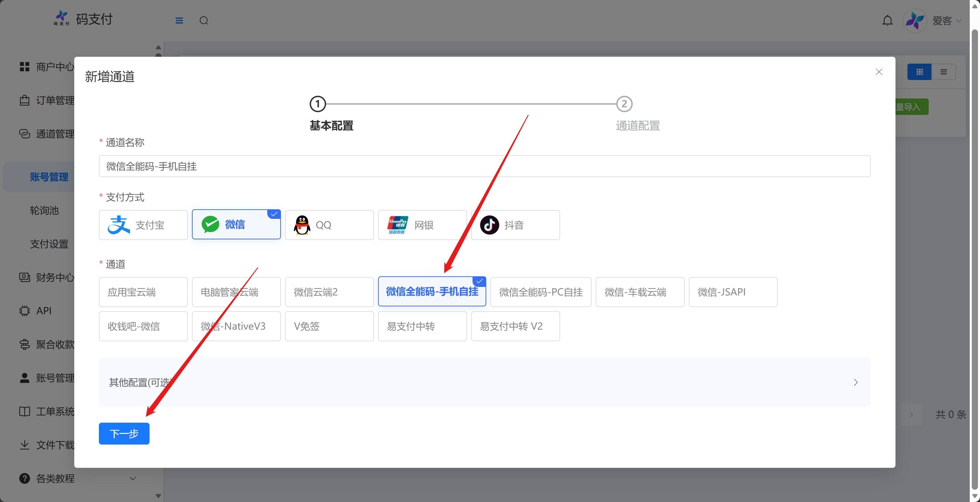Image resolution: width=980 pixels, height=502 pixels.
Task: Click the 各类教程 help icon
Action: (24, 478)
